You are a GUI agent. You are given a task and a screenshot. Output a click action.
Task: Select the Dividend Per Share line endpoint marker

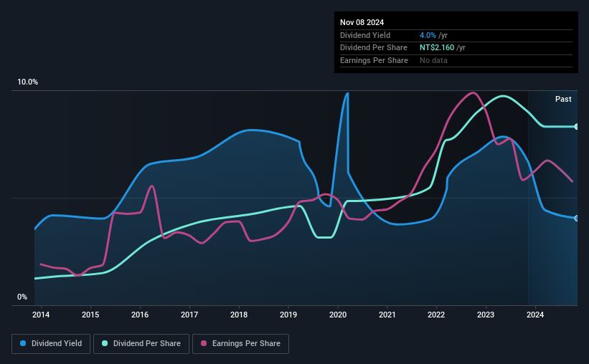pyautogui.click(x=577, y=127)
